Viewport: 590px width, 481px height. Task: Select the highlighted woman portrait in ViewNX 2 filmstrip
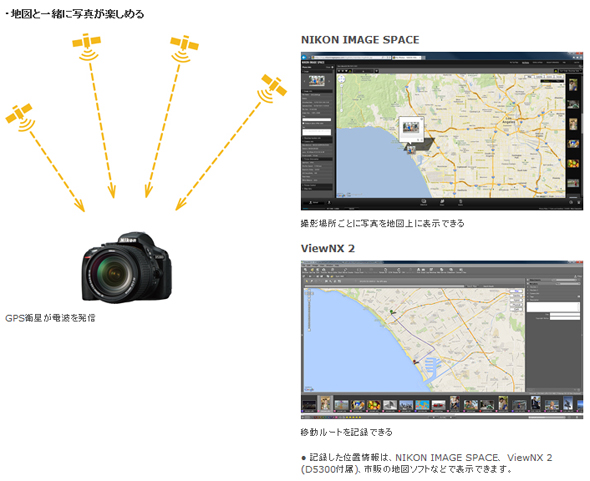point(325,403)
